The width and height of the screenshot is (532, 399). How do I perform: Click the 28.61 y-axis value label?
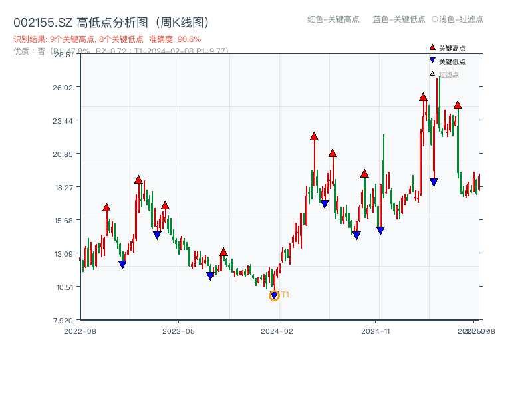coord(63,57)
